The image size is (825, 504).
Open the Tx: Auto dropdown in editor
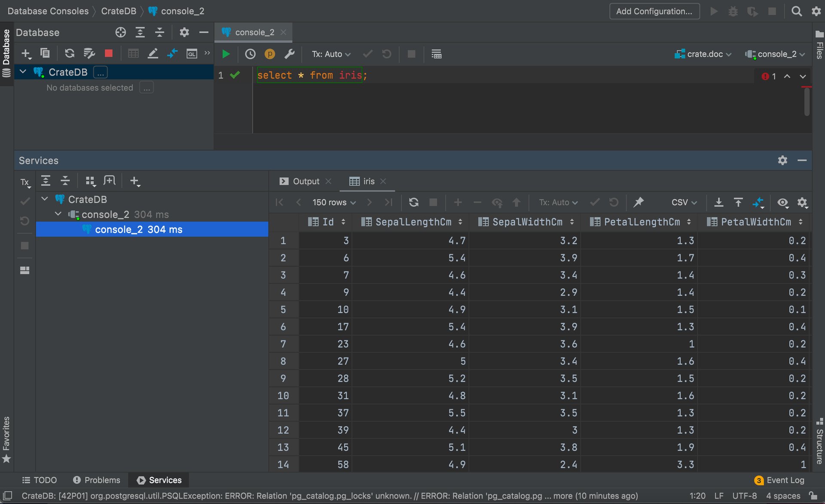(x=331, y=54)
